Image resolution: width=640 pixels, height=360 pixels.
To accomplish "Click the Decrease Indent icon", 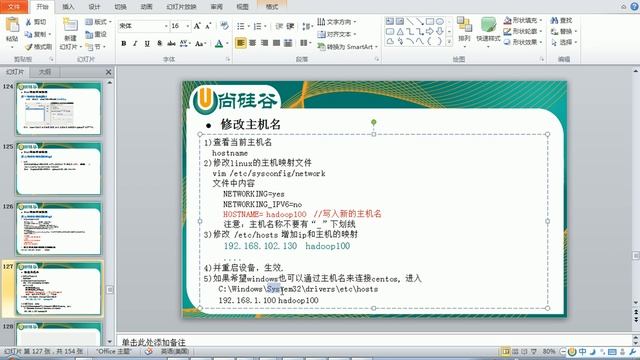I will pyautogui.click(x=279, y=26).
